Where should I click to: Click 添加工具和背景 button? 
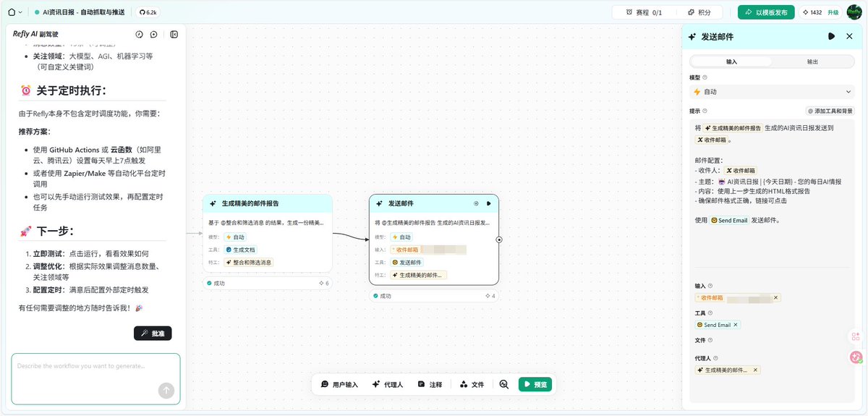click(830, 111)
